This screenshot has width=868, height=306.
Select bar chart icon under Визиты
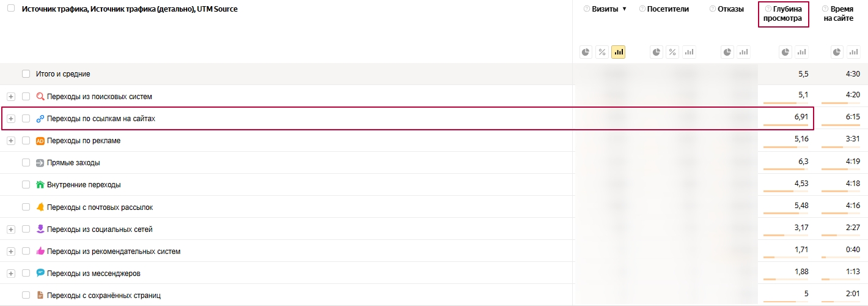coord(619,52)
